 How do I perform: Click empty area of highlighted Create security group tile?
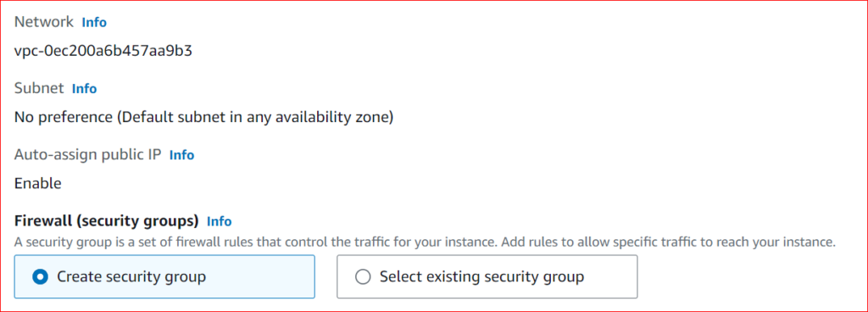tap(260, 276)
